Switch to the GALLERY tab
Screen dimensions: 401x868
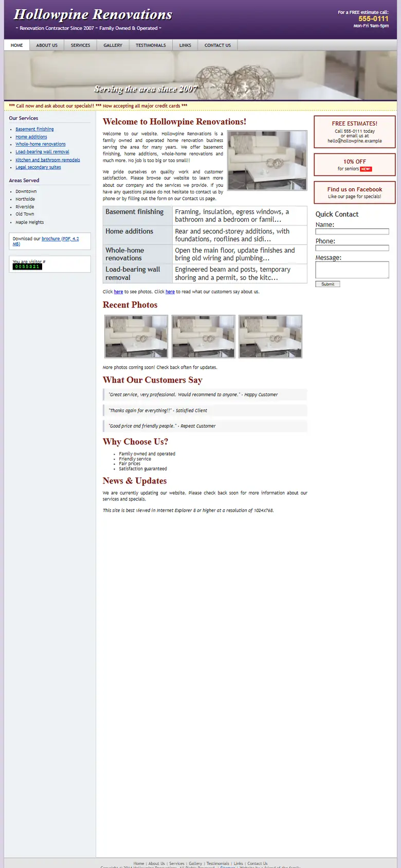113,45
